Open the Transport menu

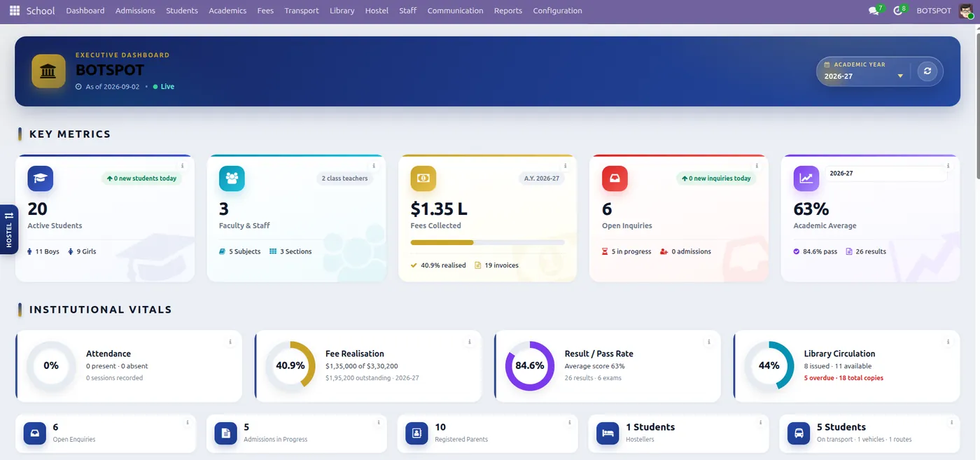coord(302,11)
